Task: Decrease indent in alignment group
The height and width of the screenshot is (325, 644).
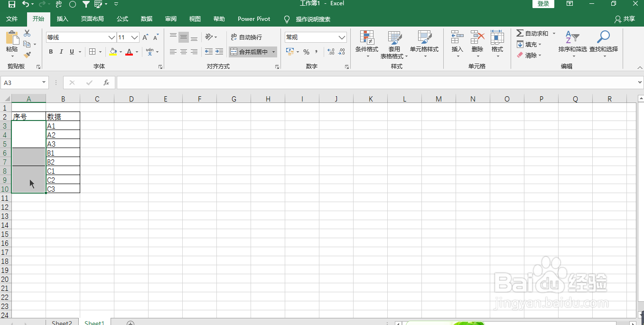Action: click(209, 52)
